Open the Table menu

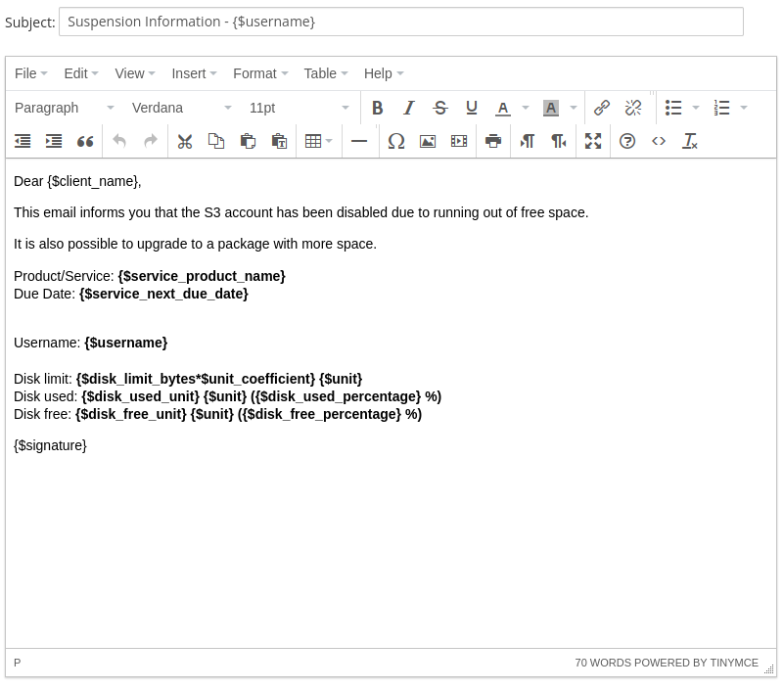[x=325, y=73]
